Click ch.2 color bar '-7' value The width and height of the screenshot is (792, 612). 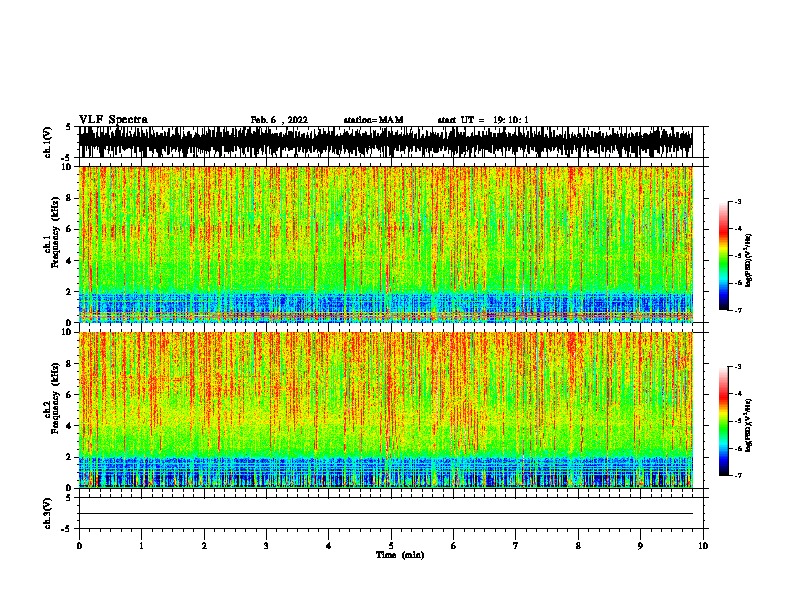click(738, 475)
